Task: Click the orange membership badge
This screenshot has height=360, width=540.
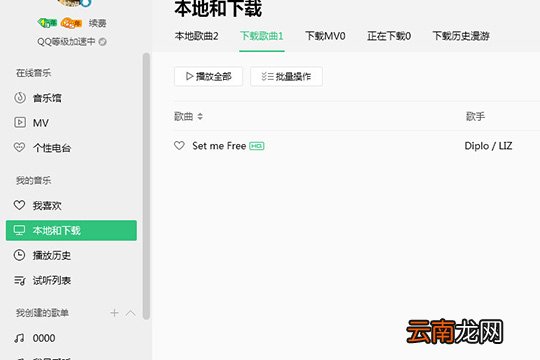Action: (71, 23)
